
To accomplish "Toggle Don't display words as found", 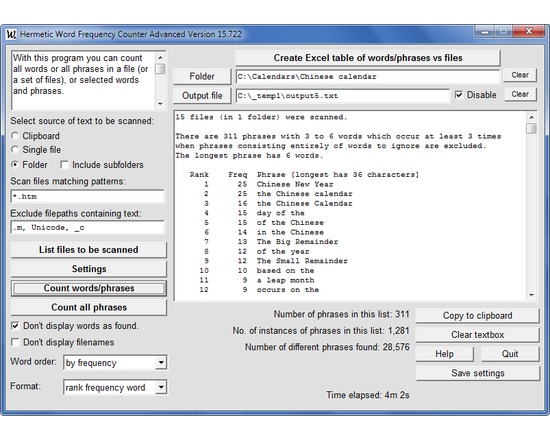I will click(15, 326).
